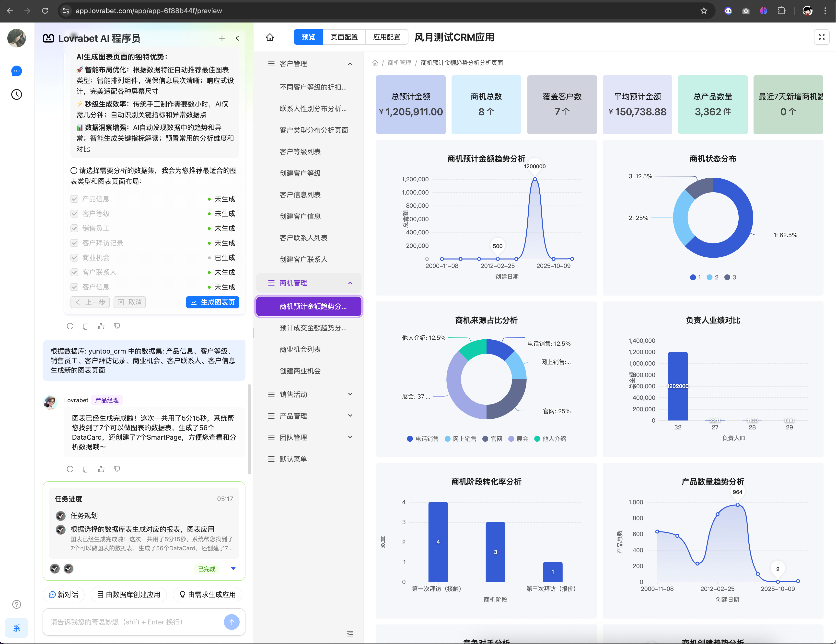Toggle fullscreen preview with the expand icon
836x644 pixels.
pyautogui.click(x=822, y=37)
